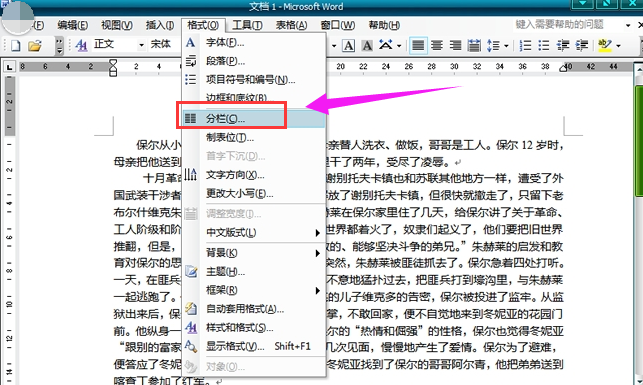The height and width of the screenshot is (385, 643).
Task: Click the text direction icon in menu
Action: [191, 175]
